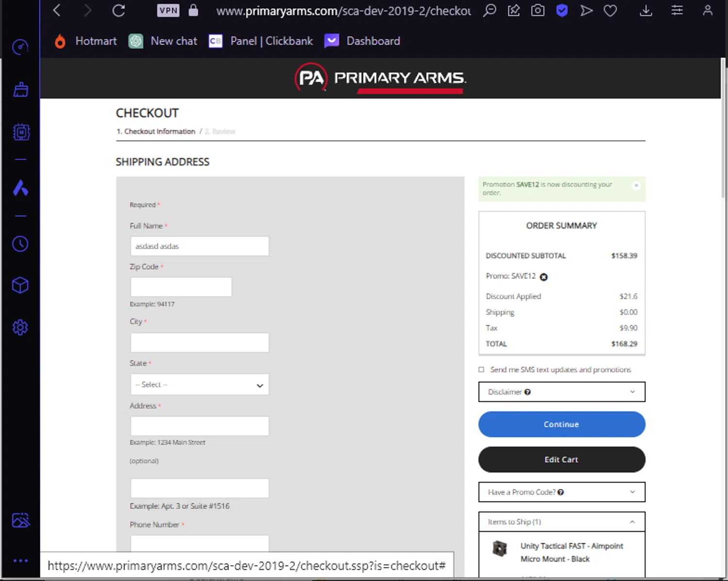Enable SMS text updates checkbox

(x=481, y=370)
